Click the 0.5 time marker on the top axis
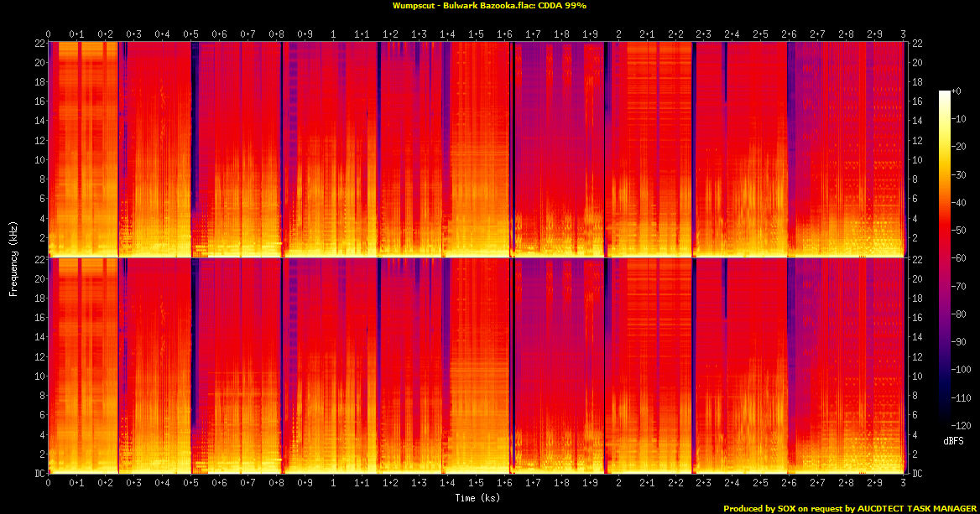The image size is (980, 514). coord(191,34)
